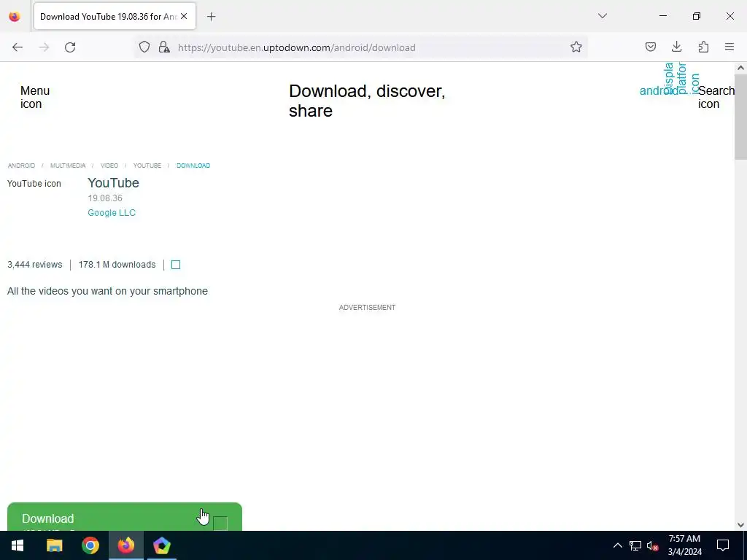Click the vertical scrollbar thumb
Screen dimensions: 747x560
[740, 117]
